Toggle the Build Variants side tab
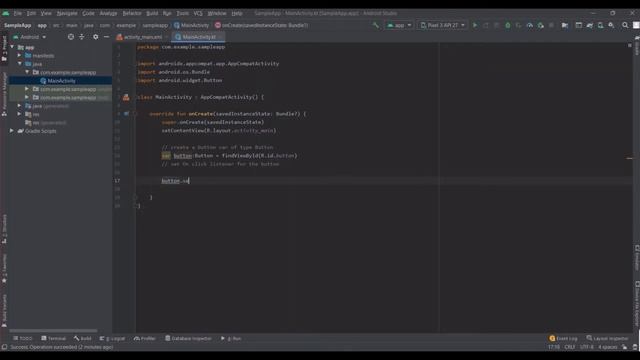This screenshot has width=640, height=360. click(x=4, y=311)
